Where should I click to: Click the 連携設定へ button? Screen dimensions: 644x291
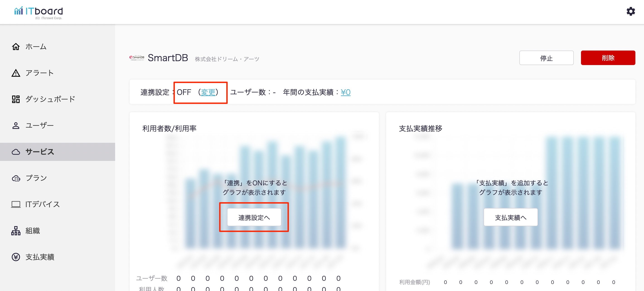254,218
